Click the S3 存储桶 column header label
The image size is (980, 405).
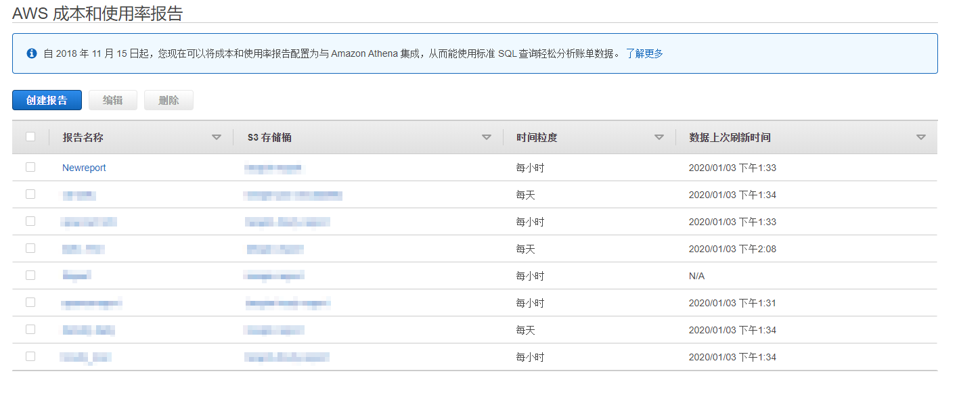269,137
